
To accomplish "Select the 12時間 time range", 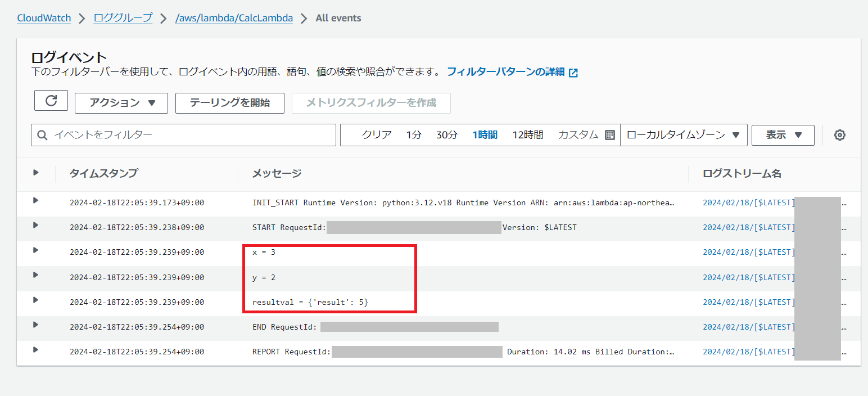I will point(527,135).
